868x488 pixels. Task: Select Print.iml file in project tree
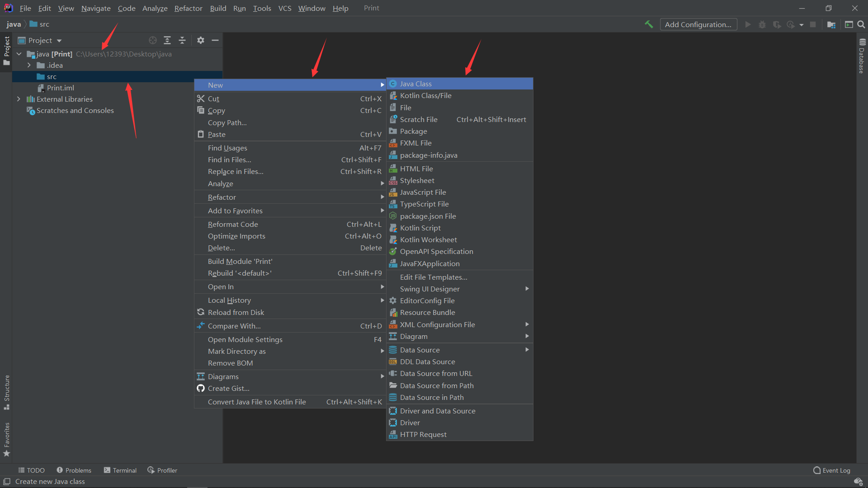click(x=60, y=88)
